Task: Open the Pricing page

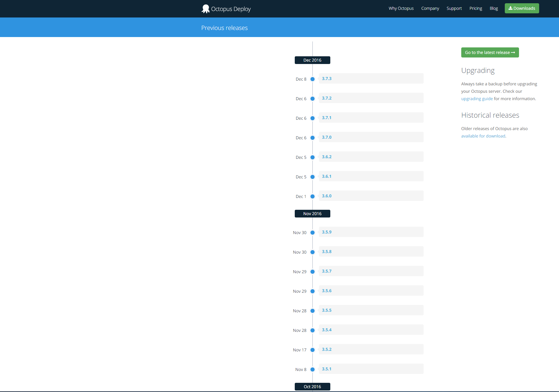Action: tap(475, 8)
